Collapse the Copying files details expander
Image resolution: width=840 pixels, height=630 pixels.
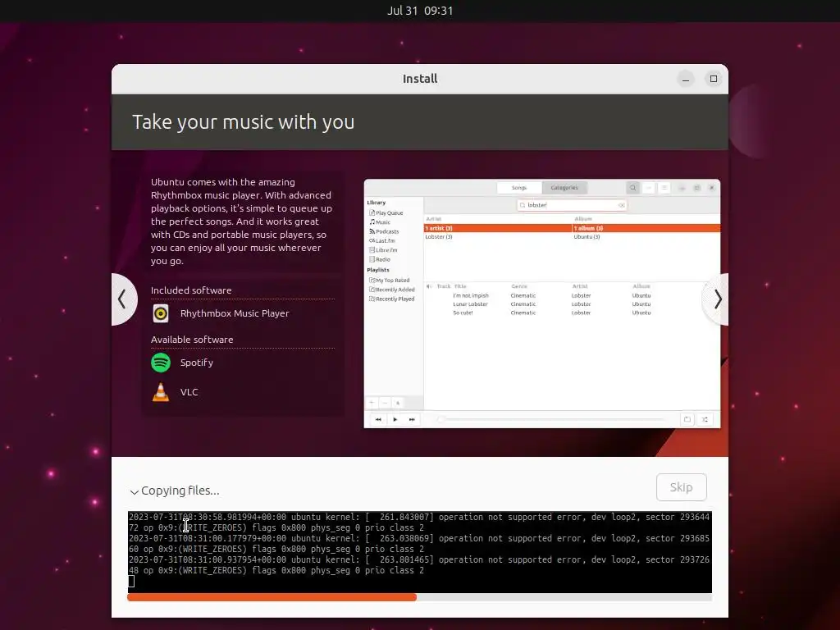(x=135, y=491)
